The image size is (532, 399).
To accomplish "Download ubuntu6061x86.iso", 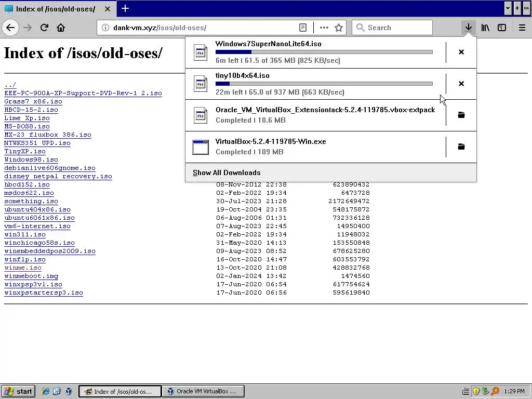I will [39, 218].
